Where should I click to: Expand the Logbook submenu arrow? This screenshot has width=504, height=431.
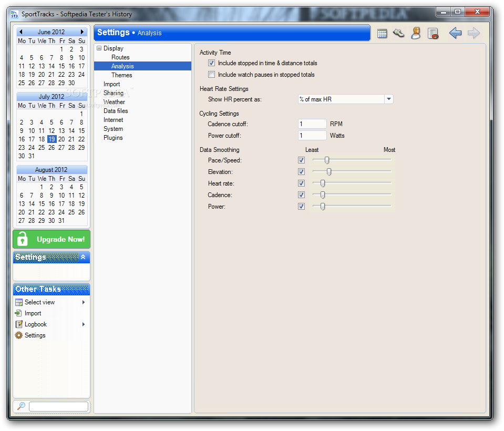point(84,324)
